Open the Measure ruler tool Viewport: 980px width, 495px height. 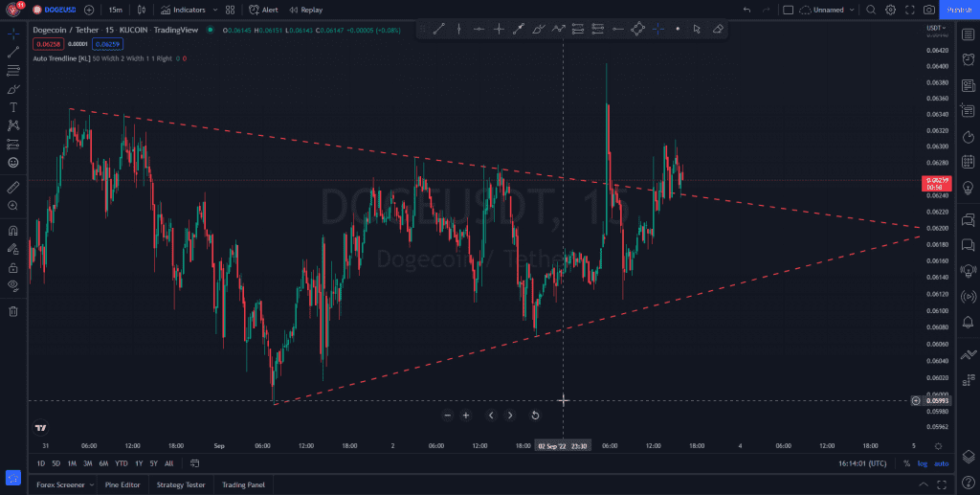click(13, 187)
